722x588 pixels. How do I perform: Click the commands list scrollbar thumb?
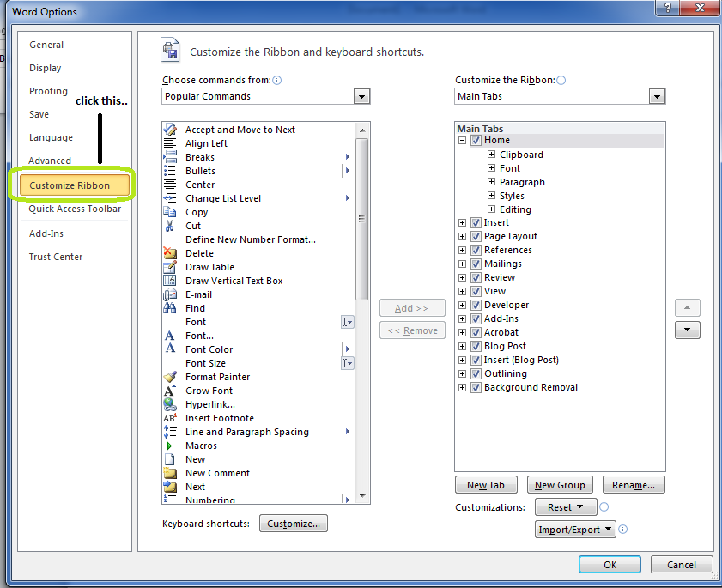[x=362, y=219]
